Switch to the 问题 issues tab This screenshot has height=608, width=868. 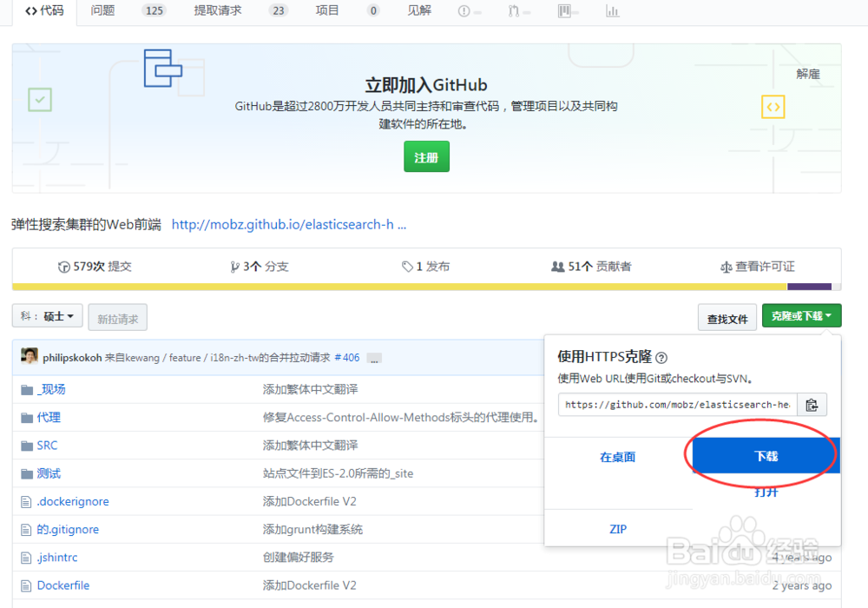pyautogui.click(x=103, y=10)
